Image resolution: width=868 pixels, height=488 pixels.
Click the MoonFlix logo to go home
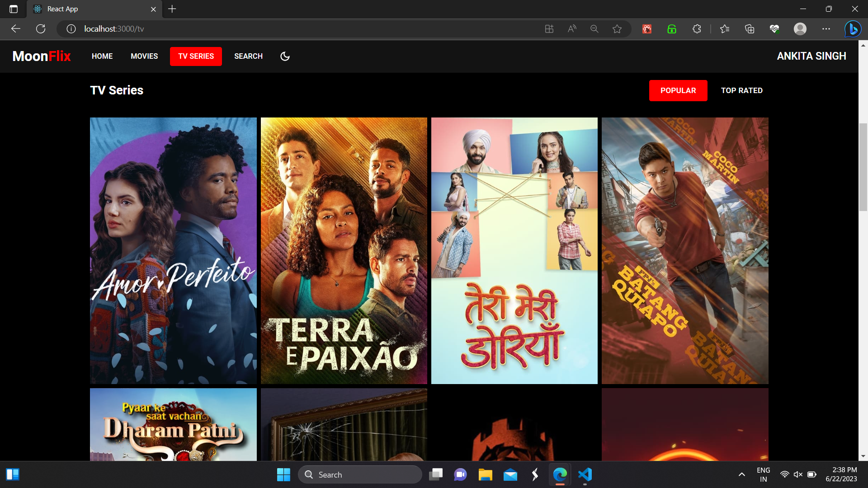coord(42,56)
